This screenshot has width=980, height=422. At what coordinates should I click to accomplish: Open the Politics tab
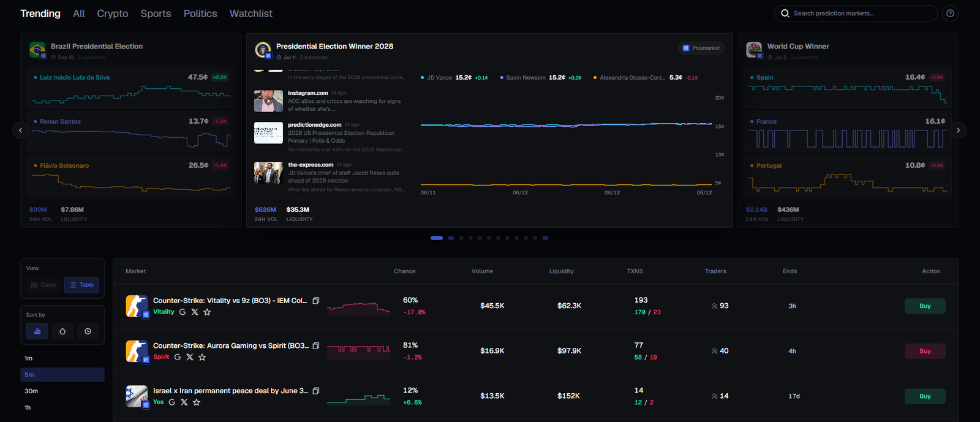coord(200,13)
